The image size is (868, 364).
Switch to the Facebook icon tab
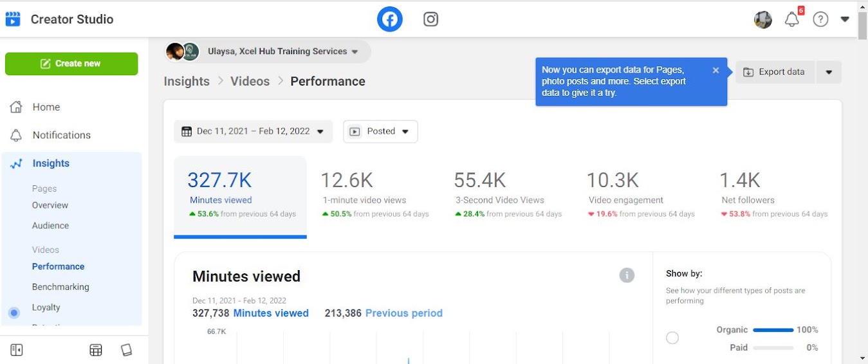(x=389, y=19)
